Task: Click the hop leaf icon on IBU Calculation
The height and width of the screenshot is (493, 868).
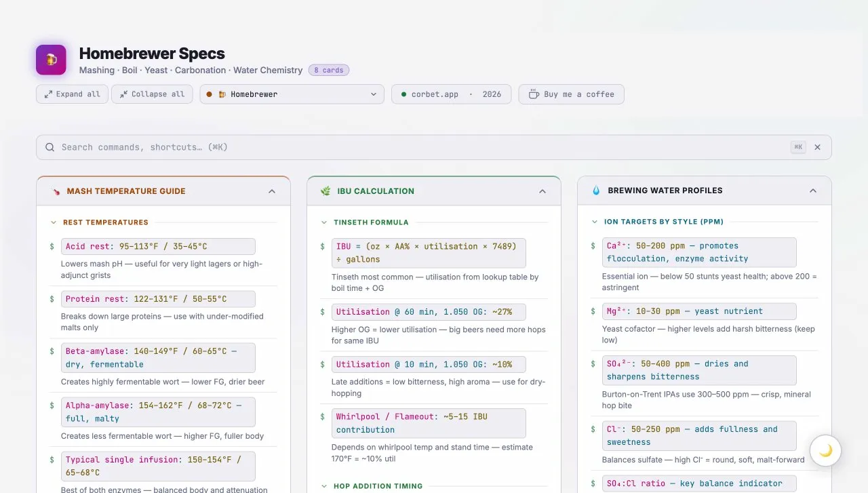Action: coord(325,191)
